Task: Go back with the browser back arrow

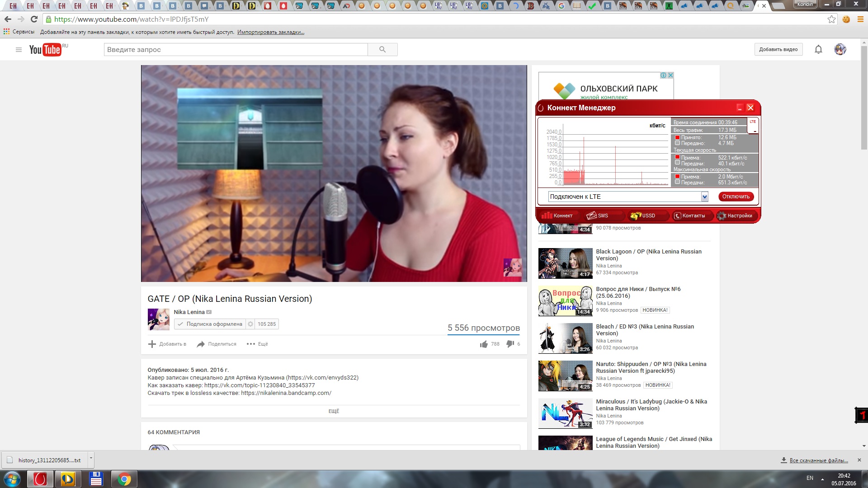Action: point(8,19)
